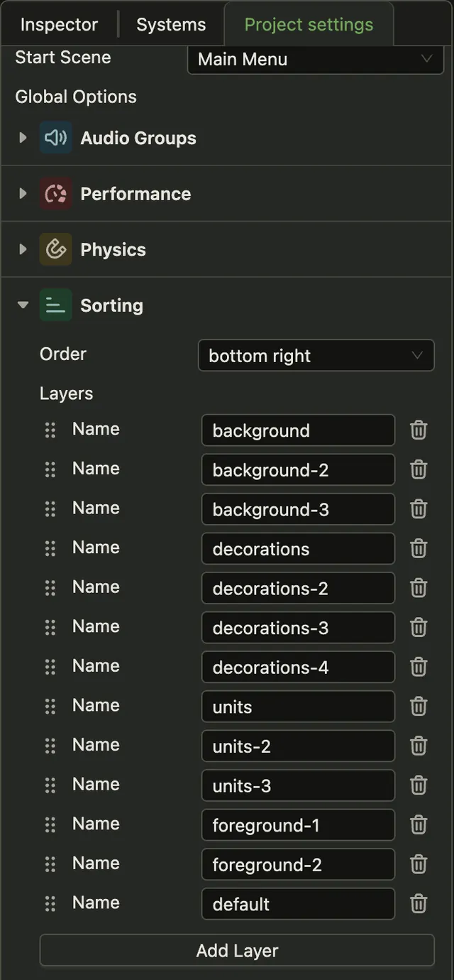Delete the units layer with trash icon
The height and width of the screenshot is (980, 454).
point(419,706)
